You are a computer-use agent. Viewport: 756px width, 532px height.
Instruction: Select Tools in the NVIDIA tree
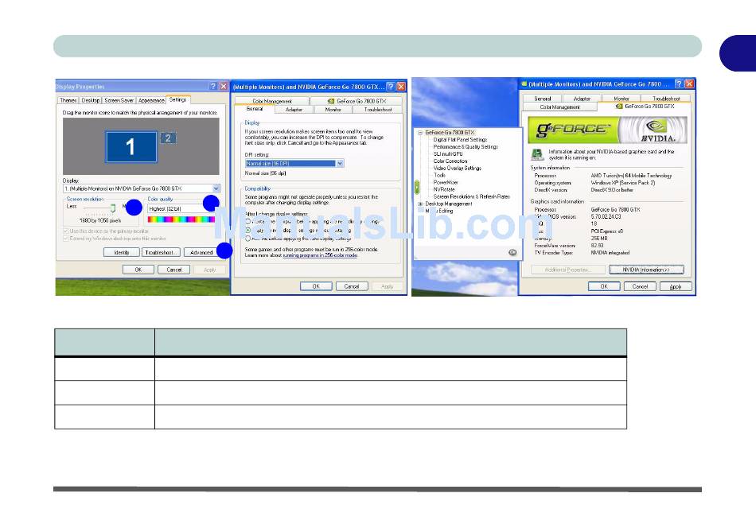coord(439,176)
